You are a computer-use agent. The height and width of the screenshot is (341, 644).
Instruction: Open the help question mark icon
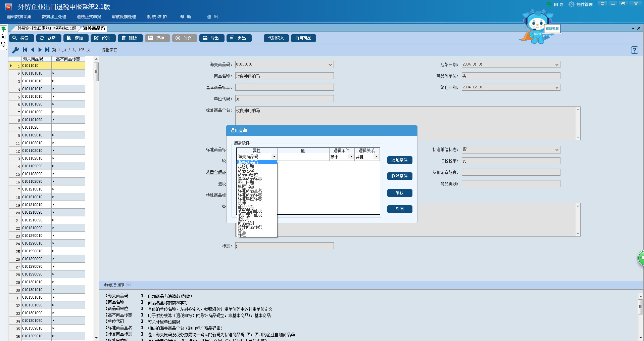634,50
